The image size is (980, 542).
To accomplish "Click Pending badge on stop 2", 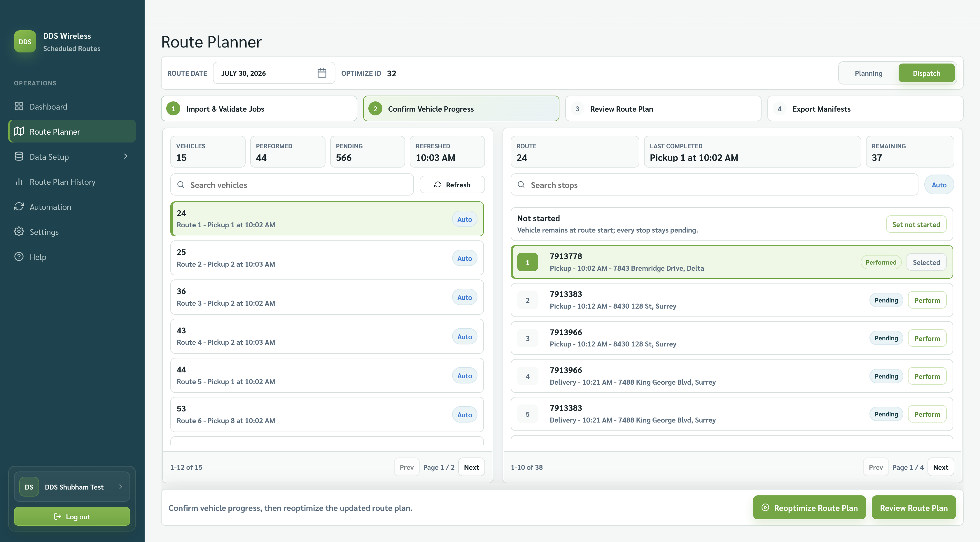I will pyautogui.click(x=886, y=300).
